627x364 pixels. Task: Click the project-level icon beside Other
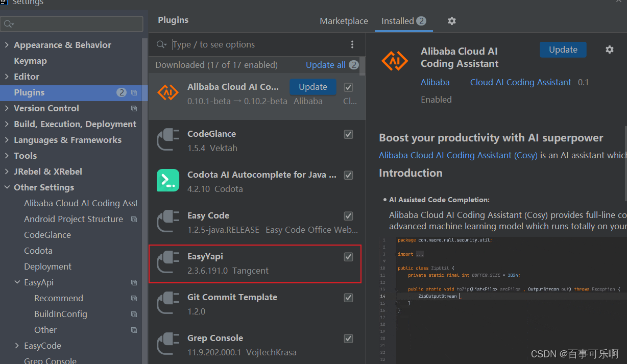point(134,330)
